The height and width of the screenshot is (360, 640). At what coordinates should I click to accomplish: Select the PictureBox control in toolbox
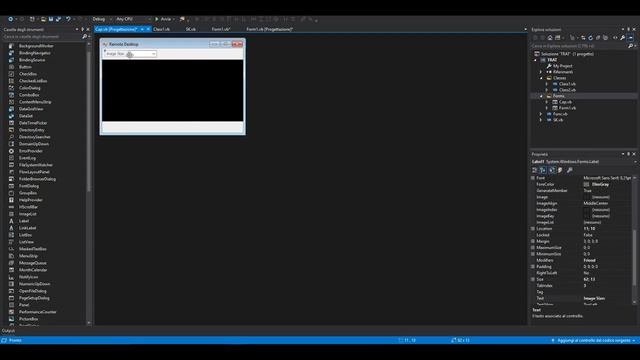pyautogui.click(x=29, y=319)
